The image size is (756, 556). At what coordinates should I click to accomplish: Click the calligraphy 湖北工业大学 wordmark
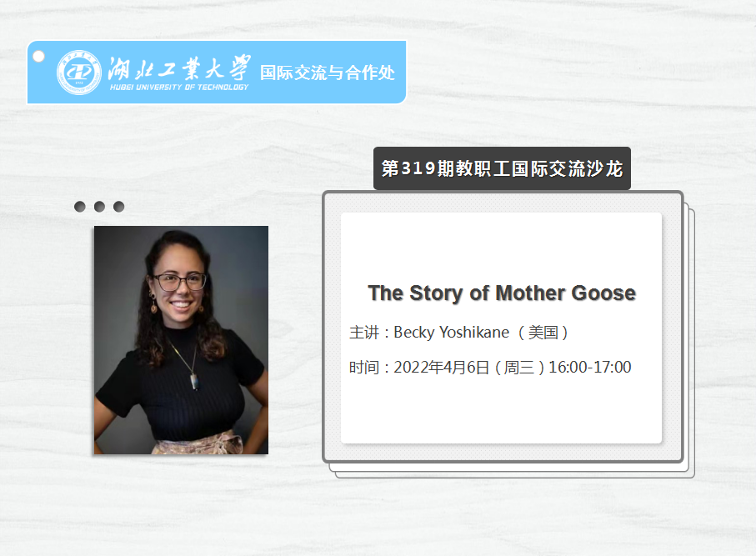coord(179,68)
